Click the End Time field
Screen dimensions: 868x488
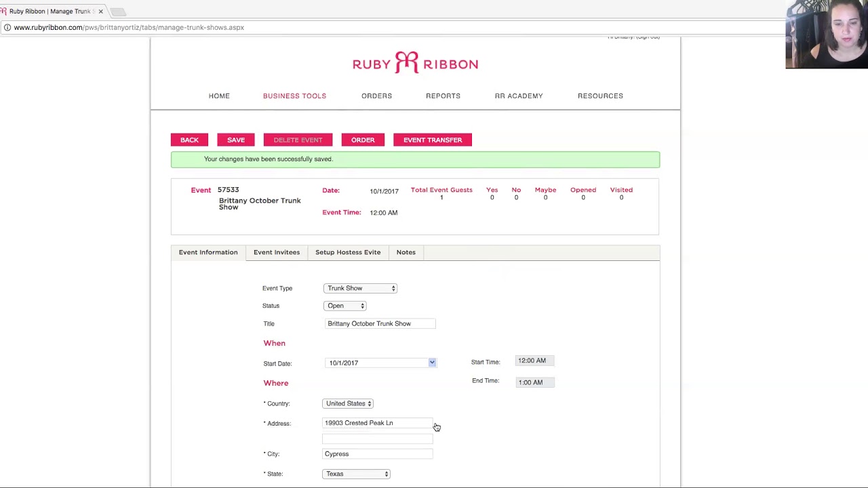click(x=534, y=382)
